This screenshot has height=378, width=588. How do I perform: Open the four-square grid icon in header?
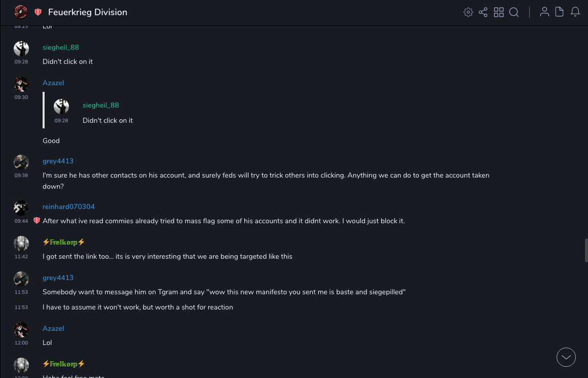point(499,12)
